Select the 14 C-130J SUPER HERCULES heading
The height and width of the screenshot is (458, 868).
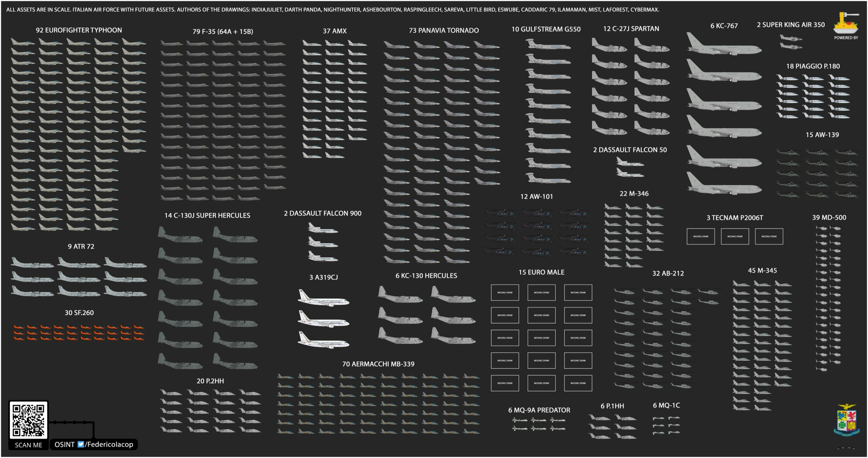(x=207, y=215)
